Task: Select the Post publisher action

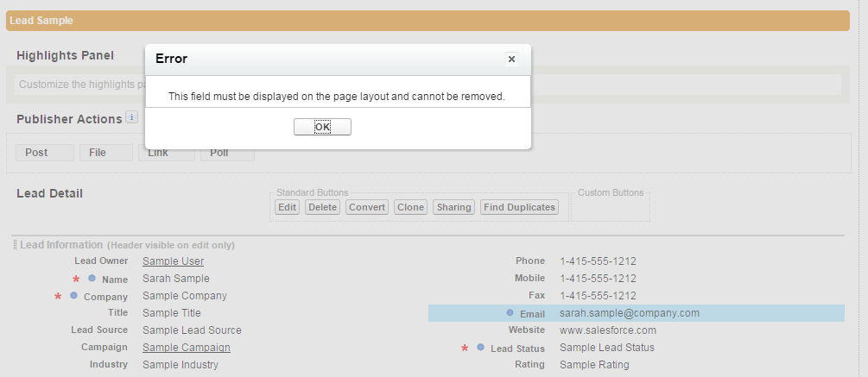Action: pos(45,153)
